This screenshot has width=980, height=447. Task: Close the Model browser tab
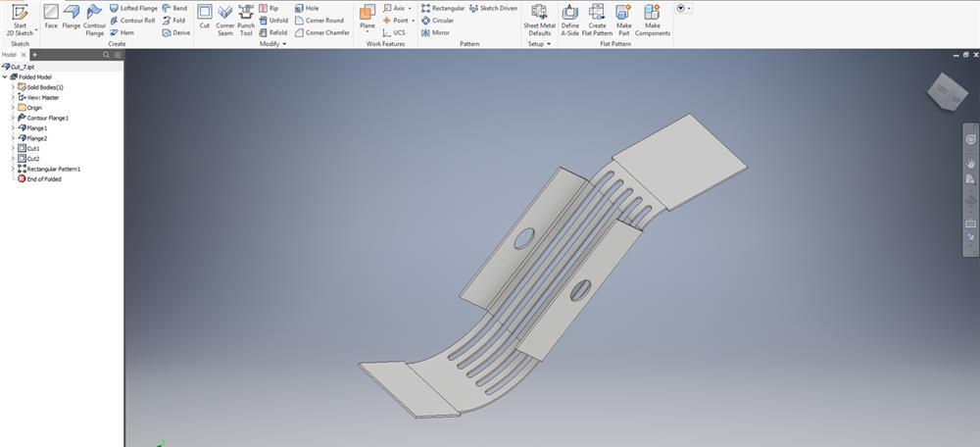point(24,55)
